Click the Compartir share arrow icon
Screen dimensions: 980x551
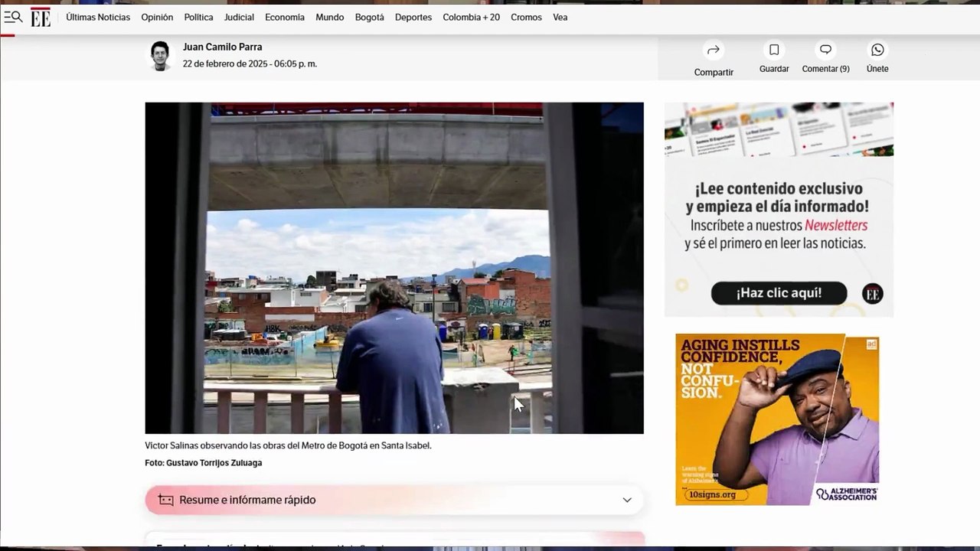714,51
